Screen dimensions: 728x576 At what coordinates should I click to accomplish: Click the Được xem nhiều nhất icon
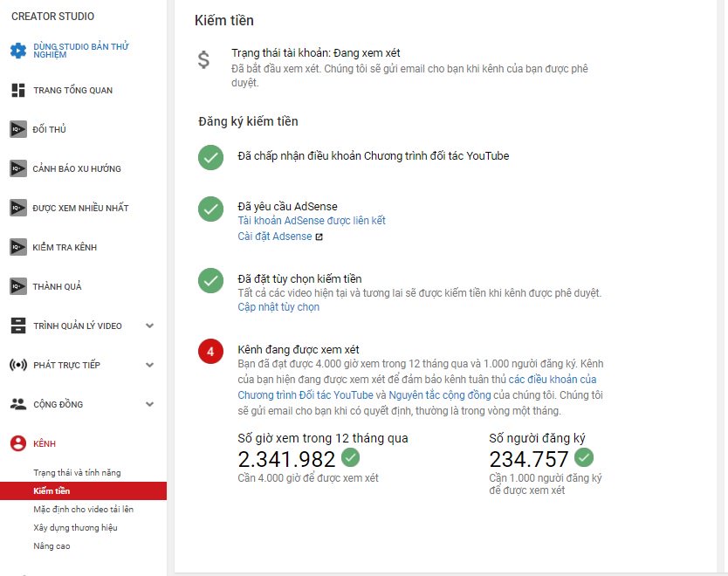pos(18,208)
